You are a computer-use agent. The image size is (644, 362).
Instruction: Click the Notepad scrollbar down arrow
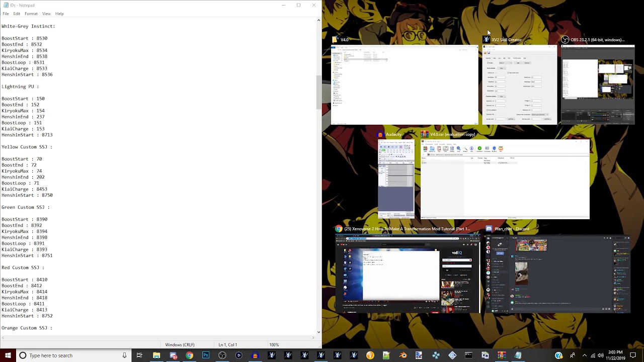[x=318, y=332]
